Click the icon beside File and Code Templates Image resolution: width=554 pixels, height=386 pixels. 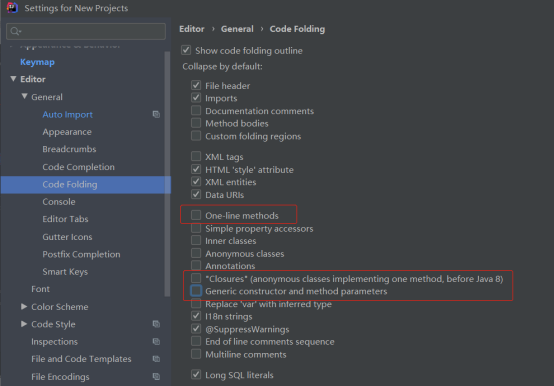click(x=156, y=359)
